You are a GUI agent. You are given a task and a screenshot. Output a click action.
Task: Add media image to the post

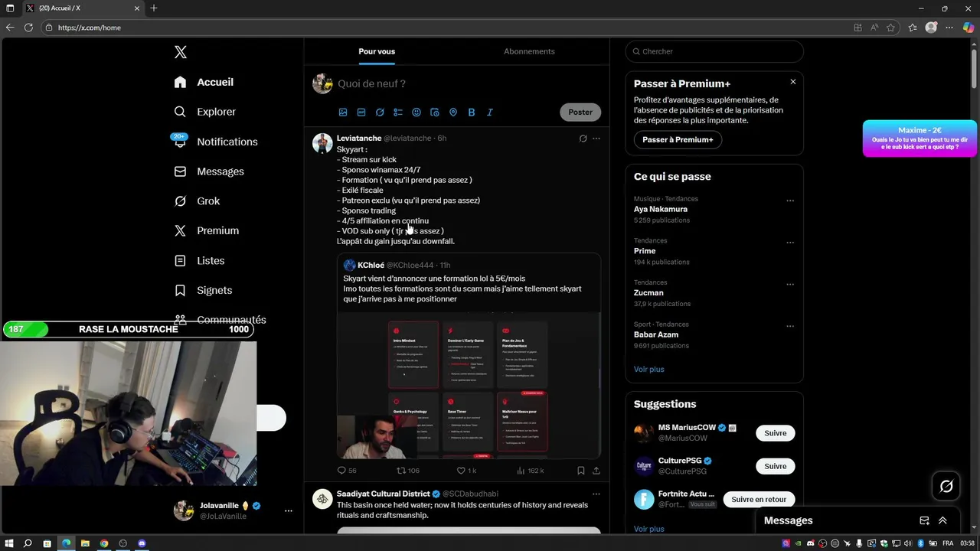click(343, 112)
